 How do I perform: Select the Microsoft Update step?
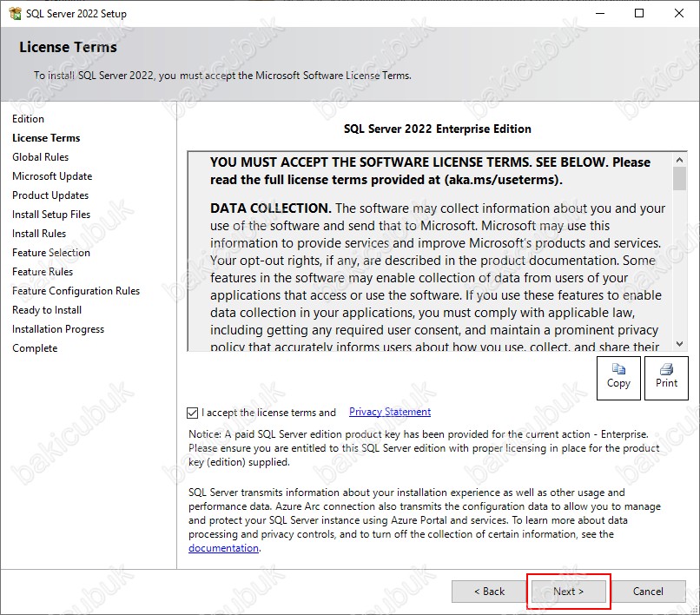click(52, 176)
